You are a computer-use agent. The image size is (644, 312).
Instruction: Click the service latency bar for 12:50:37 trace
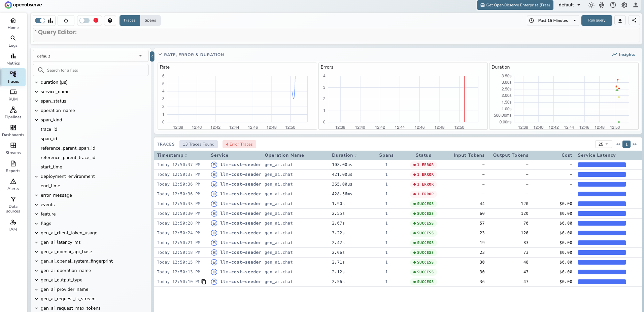(x=601, y=165)
